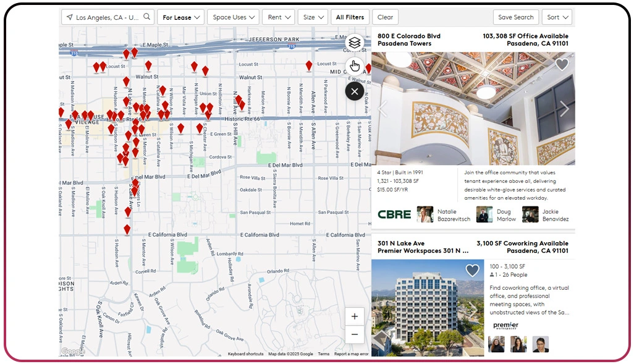Screen dimensions: 634x364
Task: Open the Sort options menu
Action: point(557,17)
